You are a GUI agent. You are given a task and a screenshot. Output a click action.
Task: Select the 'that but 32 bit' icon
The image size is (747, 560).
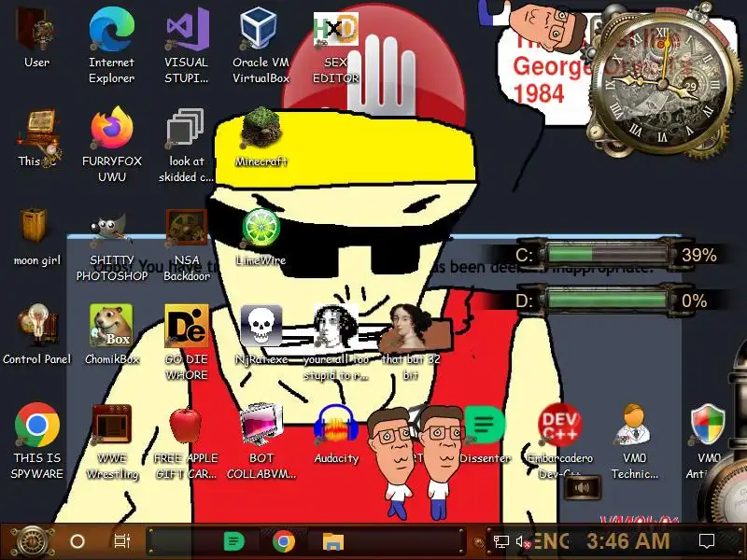coord(411,343)
